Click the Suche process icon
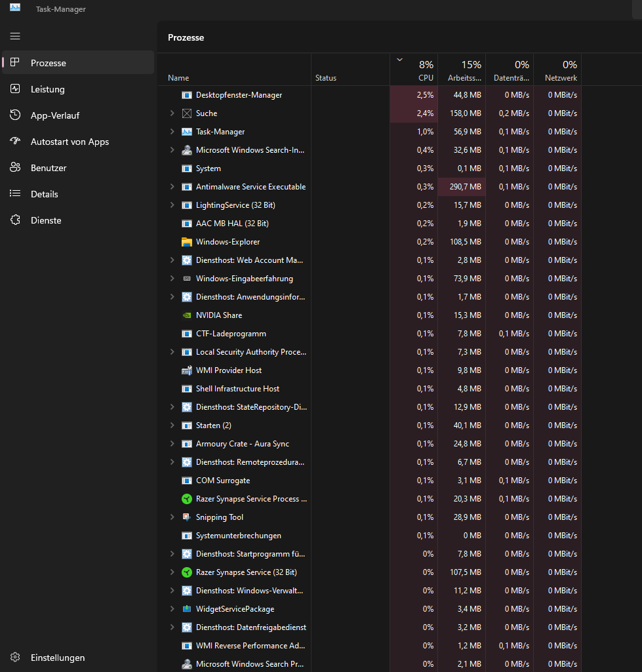642x672 pixels. [187, 113]
